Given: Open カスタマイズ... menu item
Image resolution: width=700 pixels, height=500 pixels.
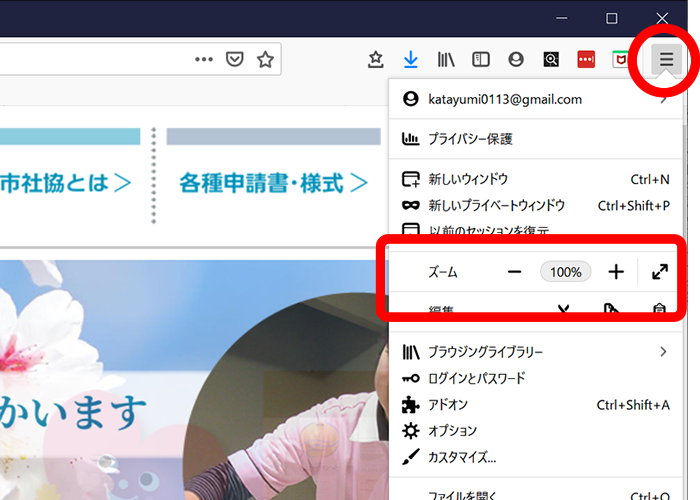Looking at the screenshot, I should [x=535, y=457].
